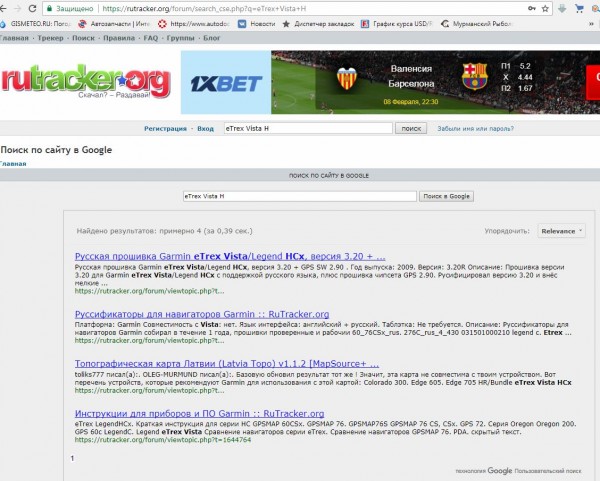Open the Relevance sort dropdown
The image size is (600, 481).
pos(561,231)
